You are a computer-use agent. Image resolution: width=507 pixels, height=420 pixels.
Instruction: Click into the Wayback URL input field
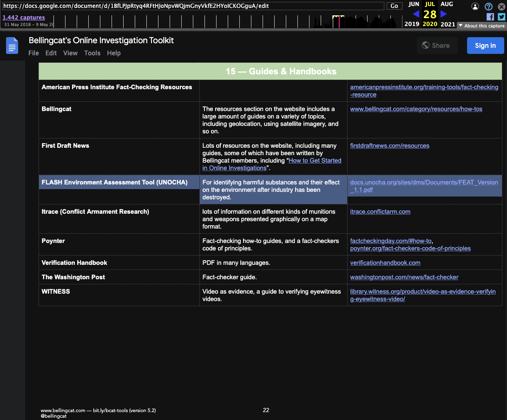tap(193, 6)
